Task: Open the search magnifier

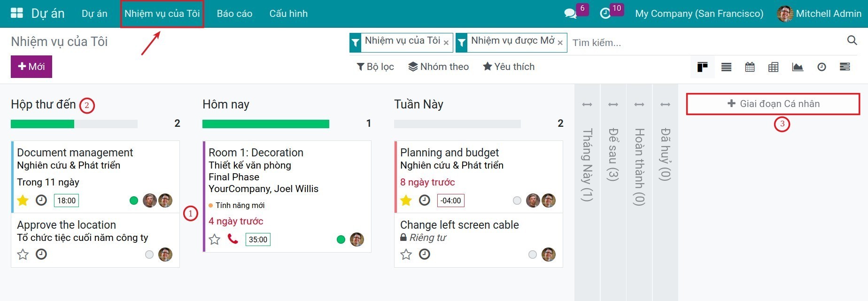Action: (852, 40)
